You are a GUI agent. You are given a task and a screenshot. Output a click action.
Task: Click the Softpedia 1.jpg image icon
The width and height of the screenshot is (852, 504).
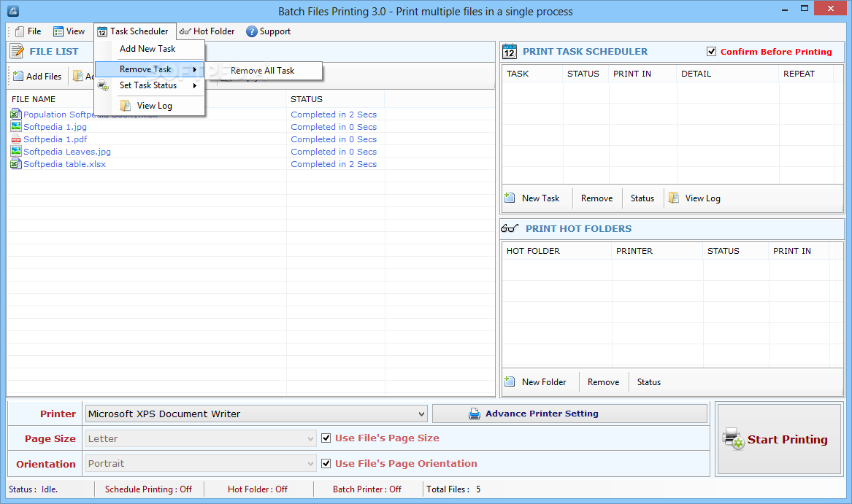16,126
